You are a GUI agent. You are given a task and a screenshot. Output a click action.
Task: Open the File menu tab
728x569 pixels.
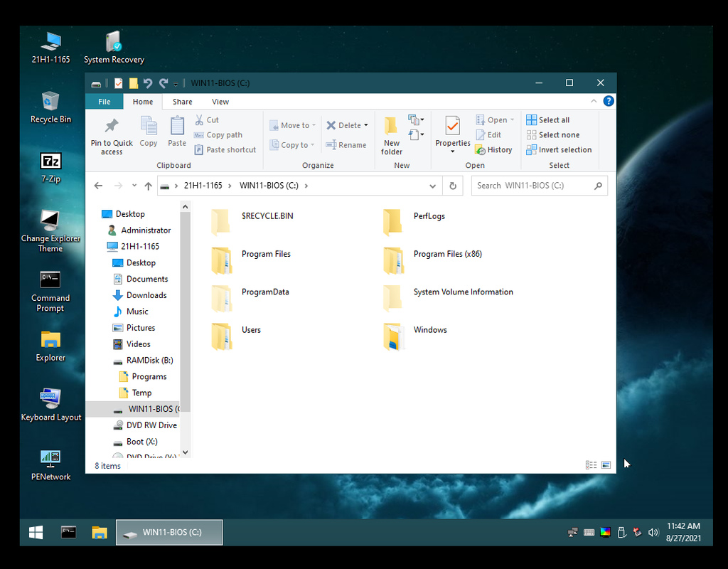[x=105, y=102]
